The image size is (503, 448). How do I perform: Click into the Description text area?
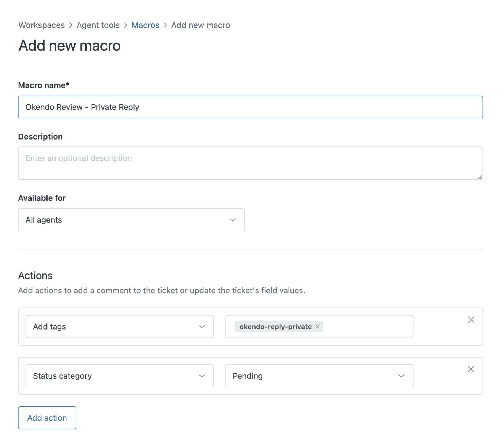click(250, 163)
